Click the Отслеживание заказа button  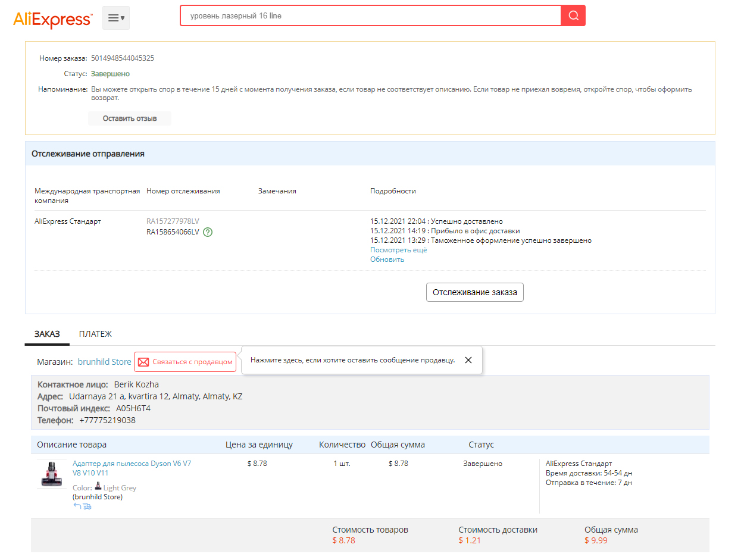pyautogui.click(x=474, y=292)
